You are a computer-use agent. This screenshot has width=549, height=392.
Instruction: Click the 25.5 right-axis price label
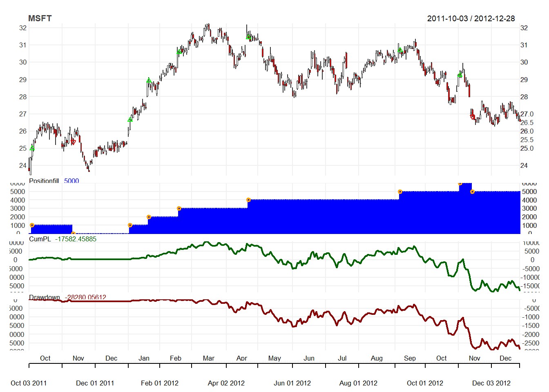[x=527, y=140]
